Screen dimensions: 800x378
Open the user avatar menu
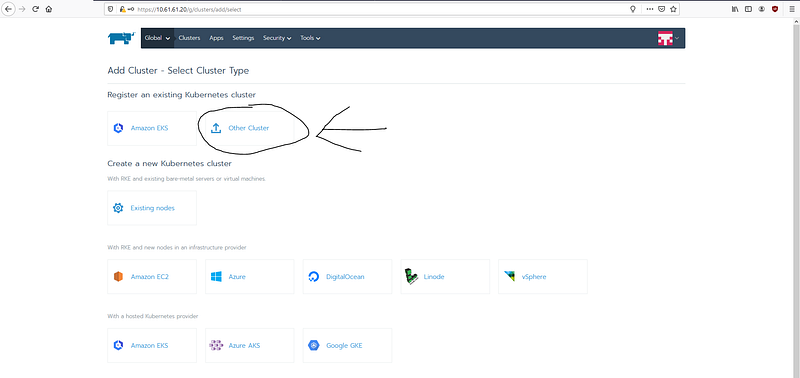click(x=668, y=38)
